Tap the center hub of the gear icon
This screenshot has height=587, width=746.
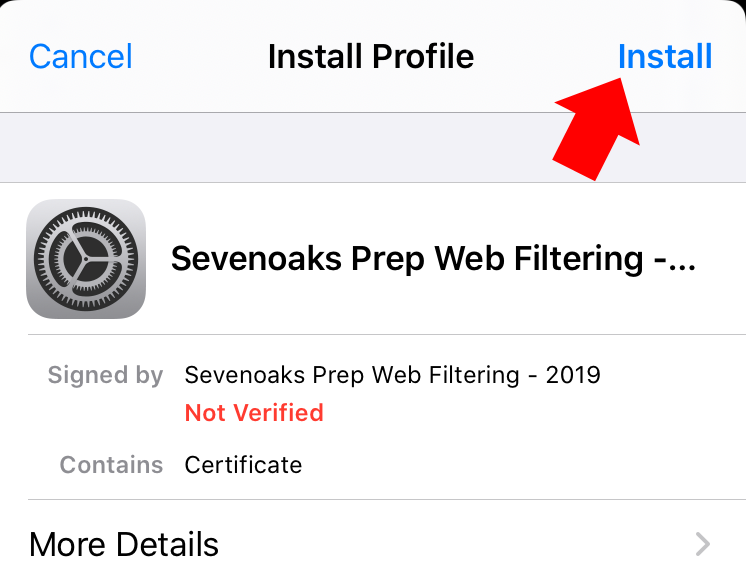pyautogui.click(x=86, y=259)
